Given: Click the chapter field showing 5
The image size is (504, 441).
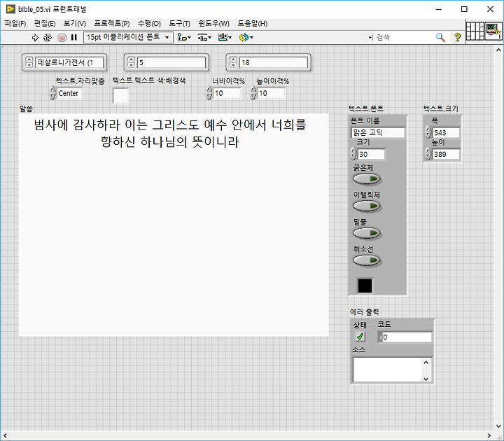Looking at the screenshot, I should 171,62.
